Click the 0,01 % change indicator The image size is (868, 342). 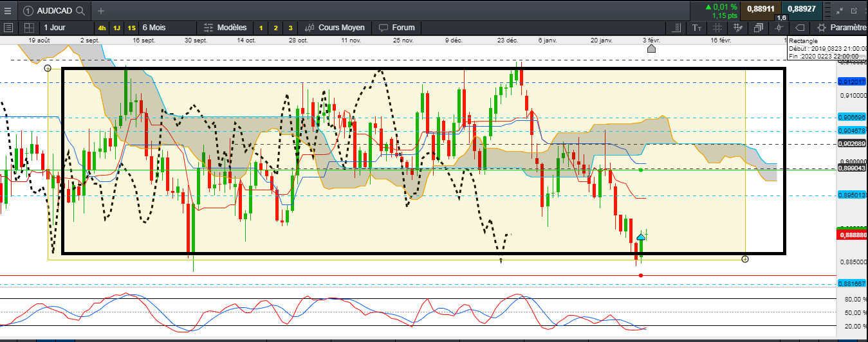point(721,6)
